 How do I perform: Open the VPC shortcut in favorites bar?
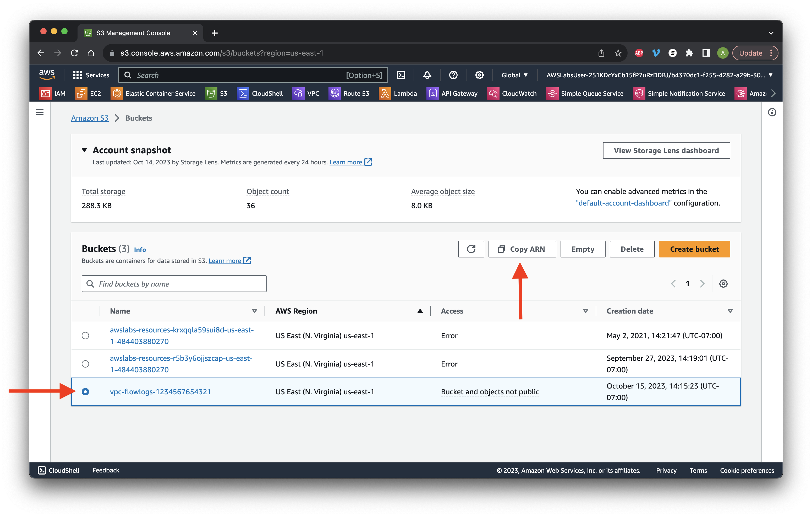coord(306,94)
